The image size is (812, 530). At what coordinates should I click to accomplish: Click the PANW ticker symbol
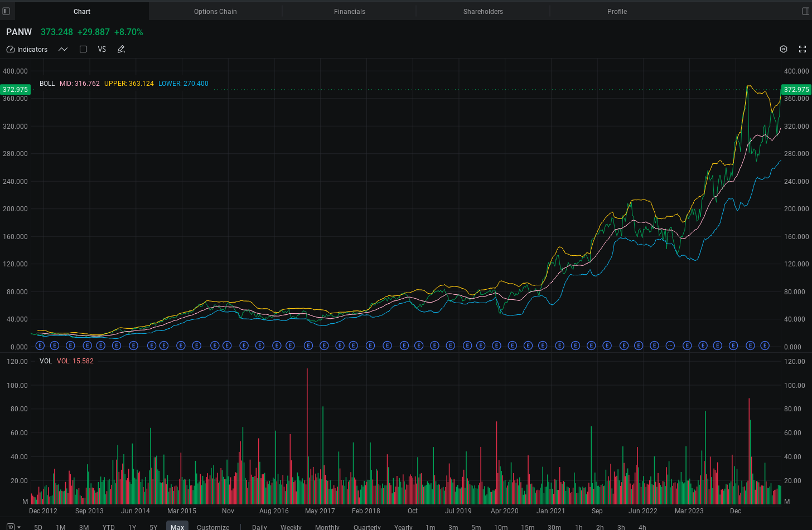click(x=19, y=32)
